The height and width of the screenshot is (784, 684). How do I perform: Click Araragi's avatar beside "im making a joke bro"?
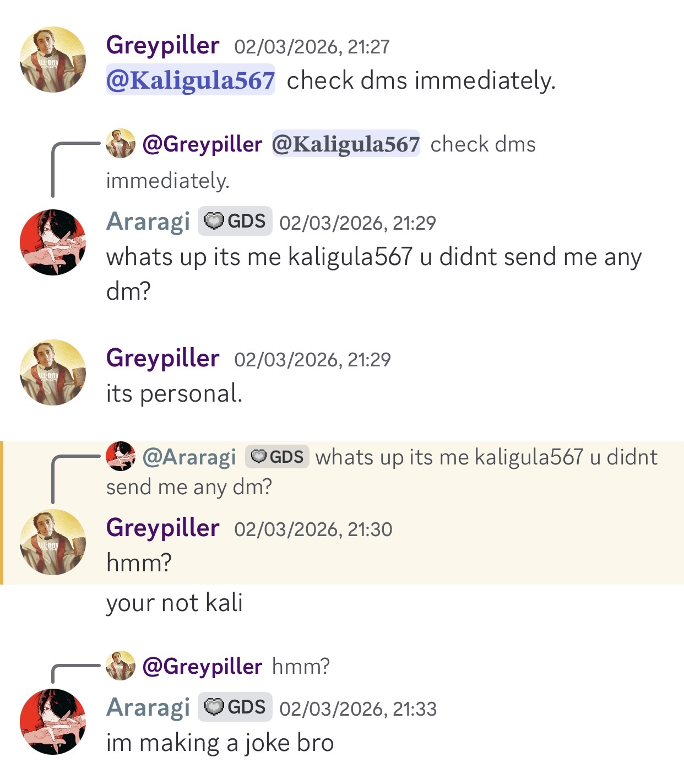(x=53, y=722)
